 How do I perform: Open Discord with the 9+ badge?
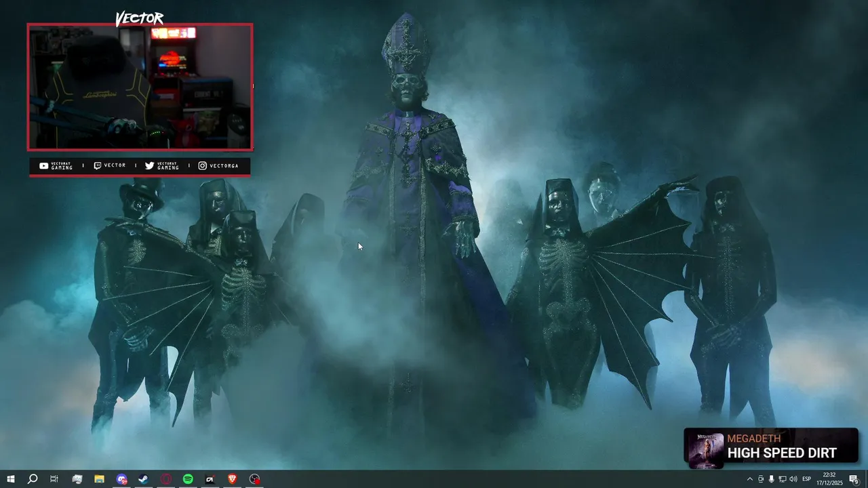(121, 479)
